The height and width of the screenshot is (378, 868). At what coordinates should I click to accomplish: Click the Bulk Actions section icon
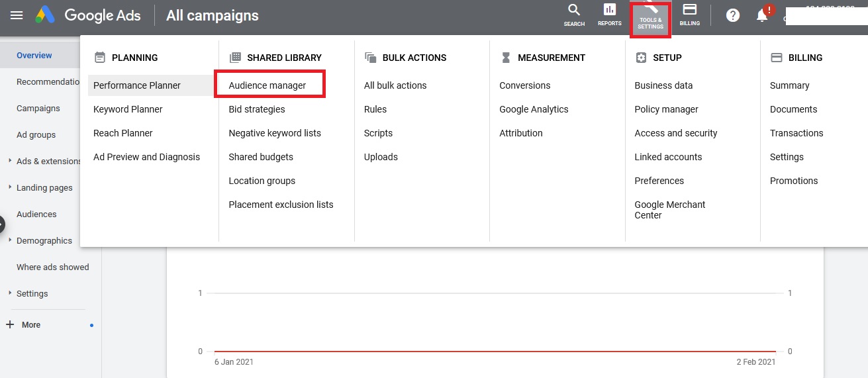click(x=370, y=58)
